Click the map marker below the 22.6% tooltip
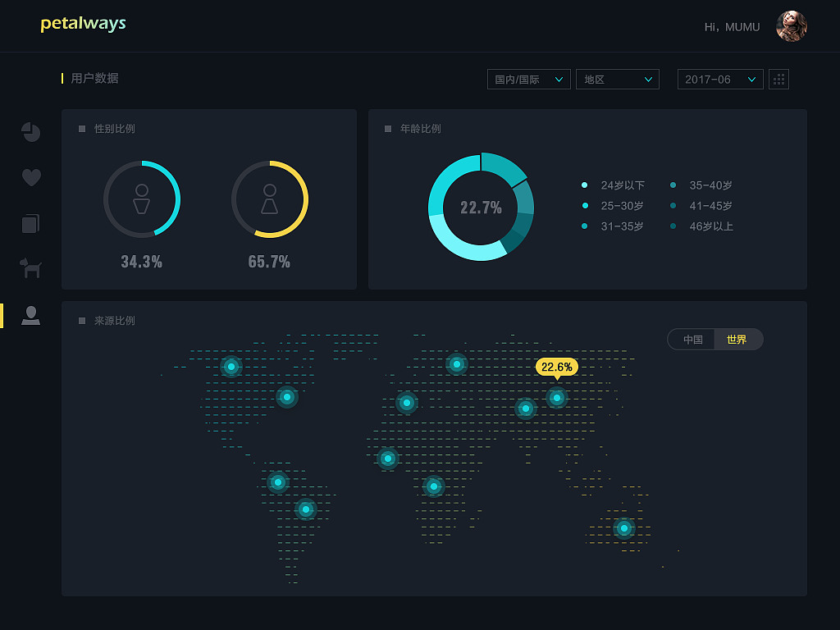This screenshot has height=630, width=840. (557, 398)
